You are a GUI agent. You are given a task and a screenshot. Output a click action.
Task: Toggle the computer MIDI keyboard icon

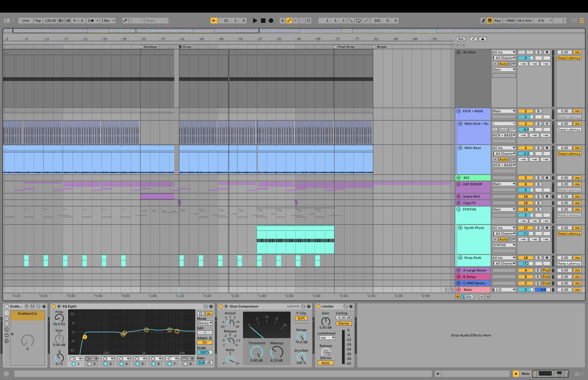(490, 21)
